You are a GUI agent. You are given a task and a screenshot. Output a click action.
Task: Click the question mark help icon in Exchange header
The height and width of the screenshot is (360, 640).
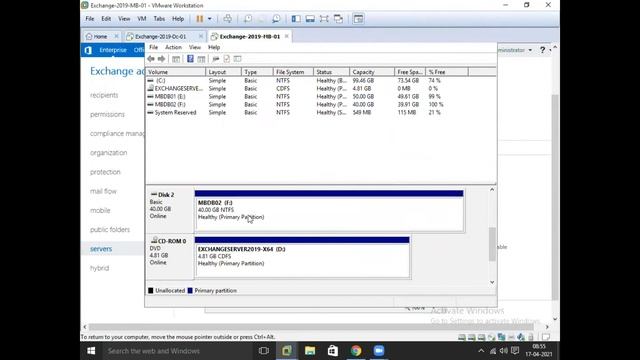(x=542, y=50)
